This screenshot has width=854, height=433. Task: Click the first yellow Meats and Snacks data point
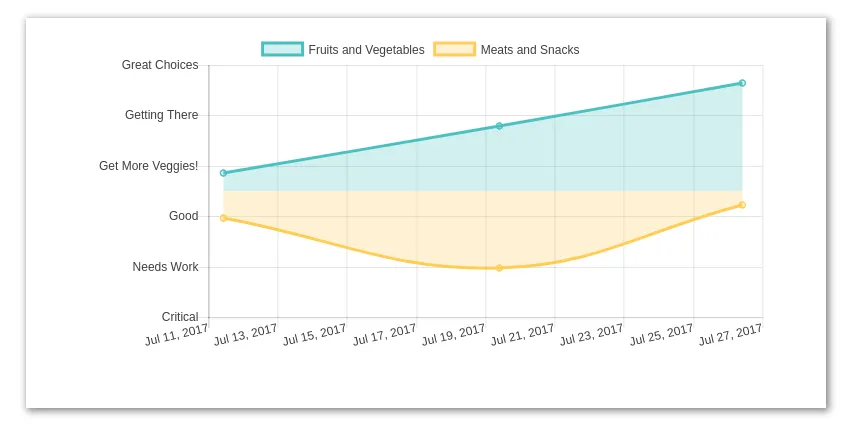pos(223,218)
